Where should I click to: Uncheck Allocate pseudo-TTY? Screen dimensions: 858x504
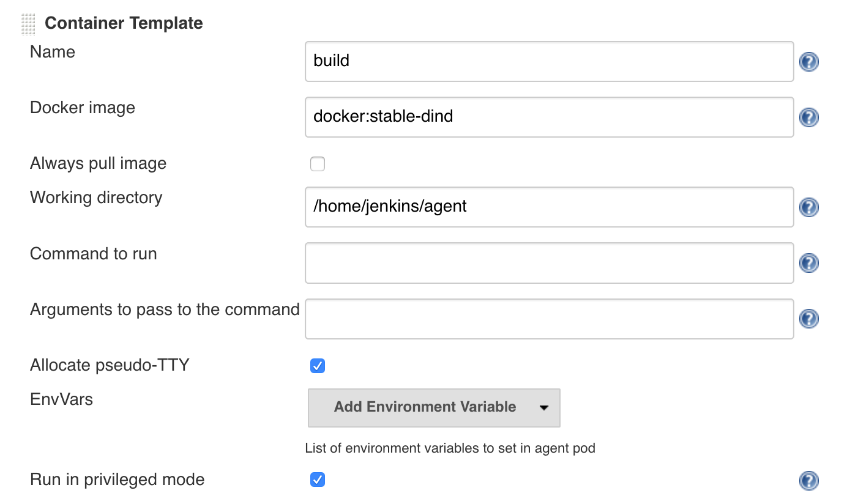pos(318,366)
